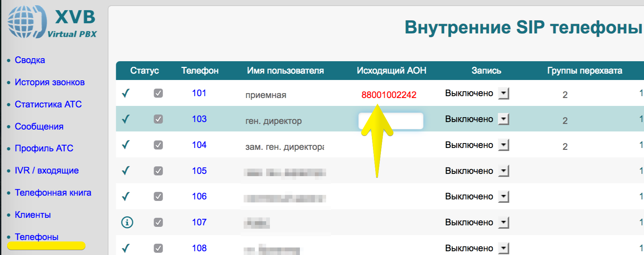Screen dimensions: 644x255
Task: Select Телефоны in the sidebar menu
Action: click(x=36, y=237)
